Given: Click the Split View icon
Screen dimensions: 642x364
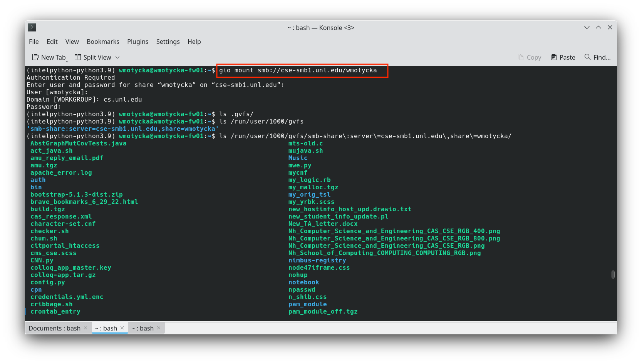Looking at the screenshot, I should click(78, 57).
